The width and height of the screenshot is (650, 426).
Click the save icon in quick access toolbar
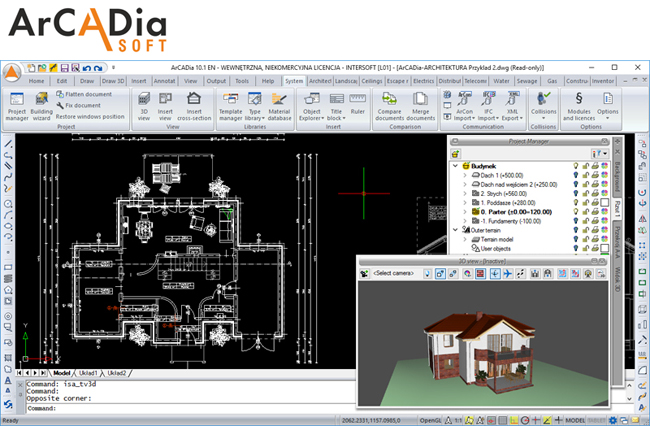coord(64,68)
